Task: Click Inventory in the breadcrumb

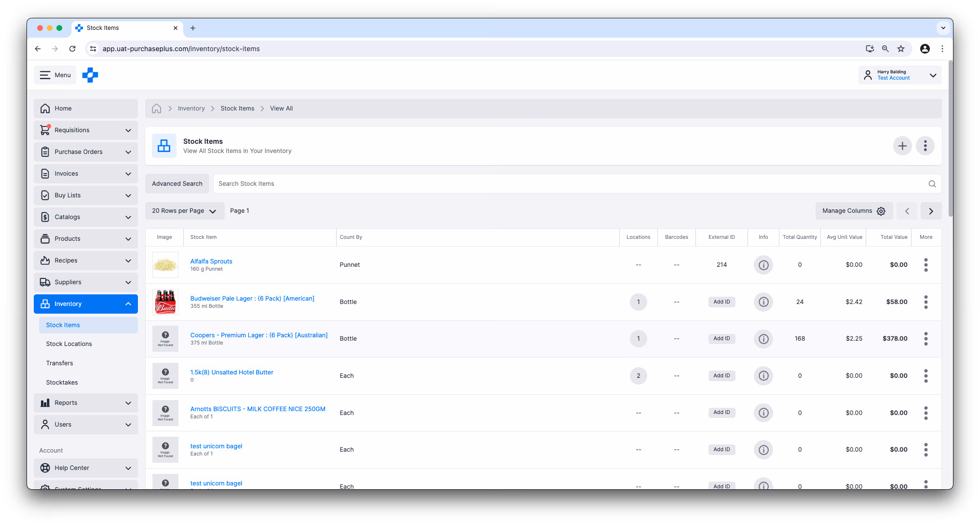Action: click(191, 109)
